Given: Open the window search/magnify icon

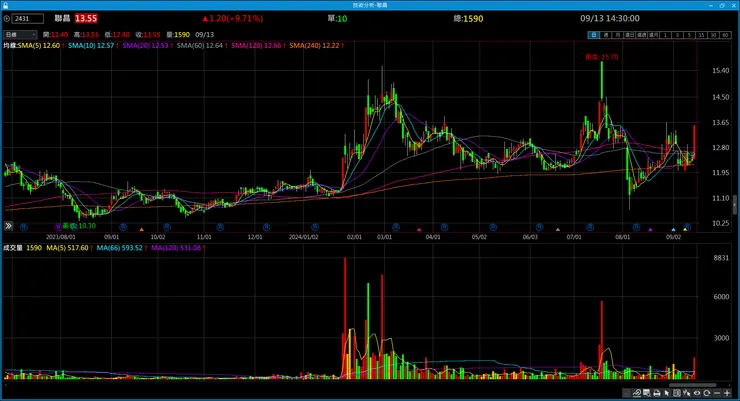Looking at the screenshot, I should (647, 393).
